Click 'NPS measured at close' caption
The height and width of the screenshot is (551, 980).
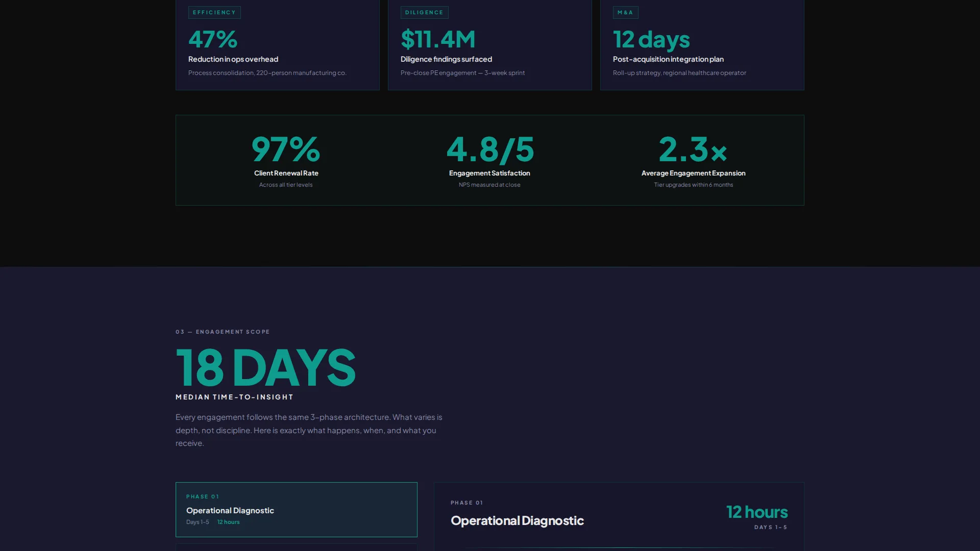pos(489,185)
